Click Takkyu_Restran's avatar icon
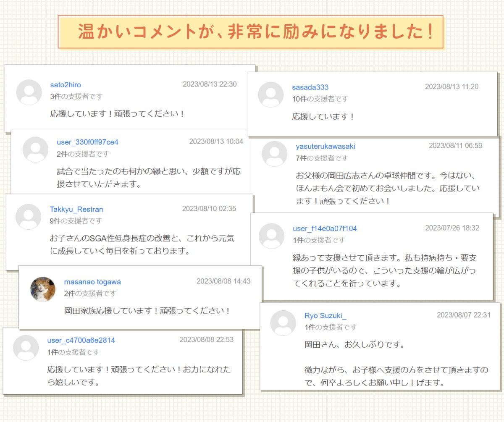Screen dimensions: 504x422 point(28,217)
